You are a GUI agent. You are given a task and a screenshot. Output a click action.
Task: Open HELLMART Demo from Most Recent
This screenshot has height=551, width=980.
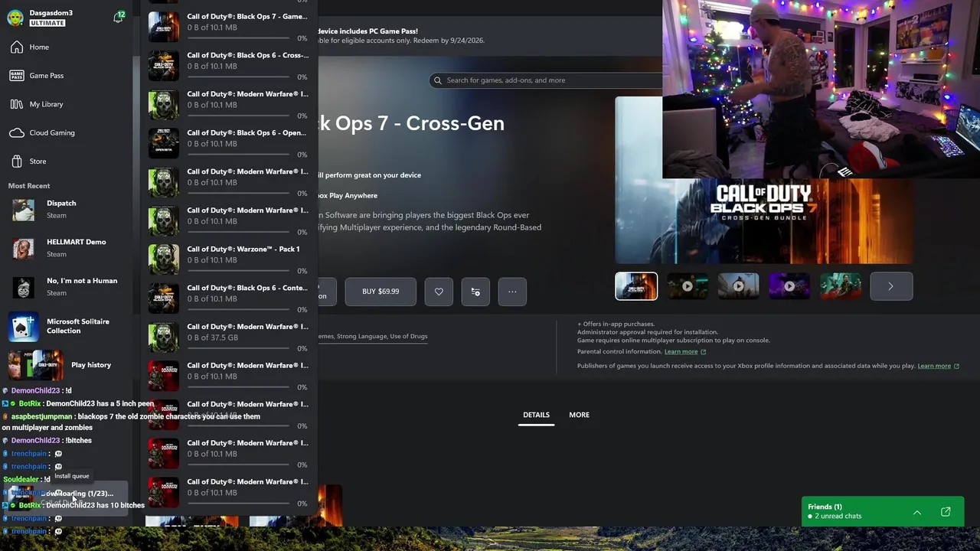pyautogui.click(x=67, y=248)
